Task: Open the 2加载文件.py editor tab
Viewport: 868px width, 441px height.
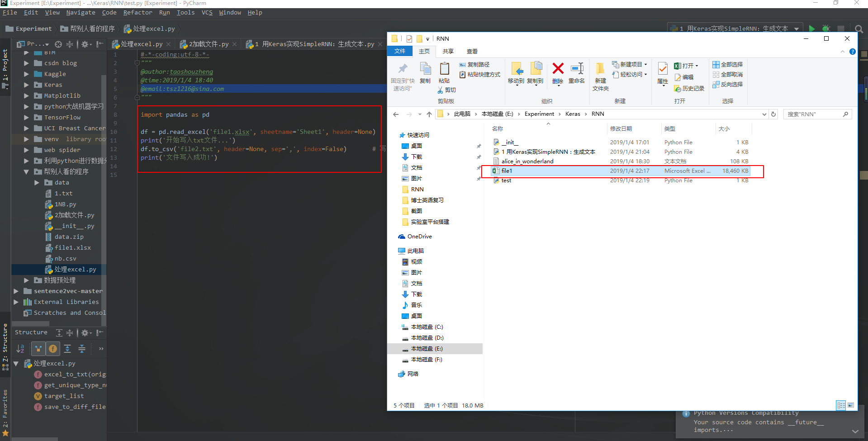Action: pos(208,44)
